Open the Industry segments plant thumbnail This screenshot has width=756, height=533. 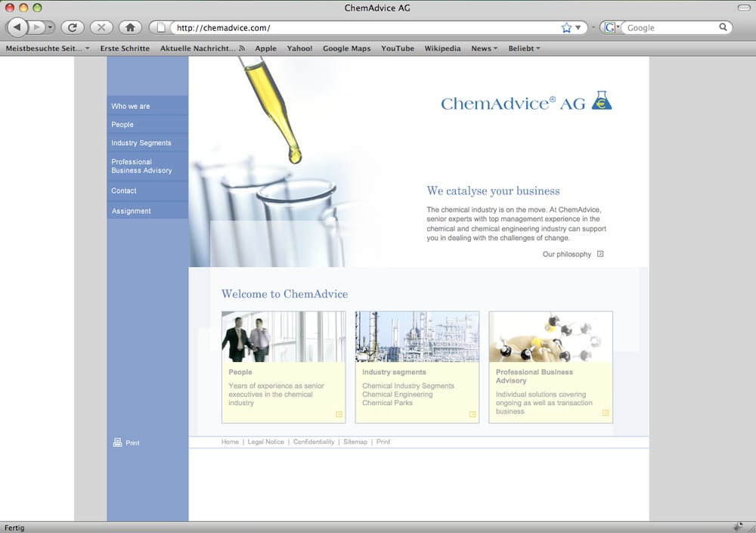pyautogui.click(x=417, y=336)
